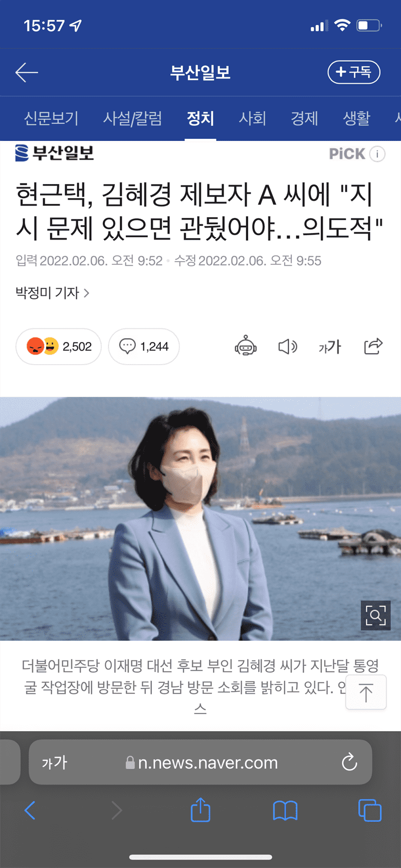Show open Safari tabs icon

370,810
